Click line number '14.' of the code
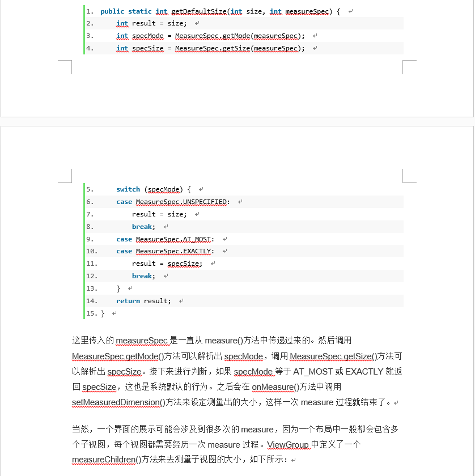The image size is (475, 476). (92, 301)
